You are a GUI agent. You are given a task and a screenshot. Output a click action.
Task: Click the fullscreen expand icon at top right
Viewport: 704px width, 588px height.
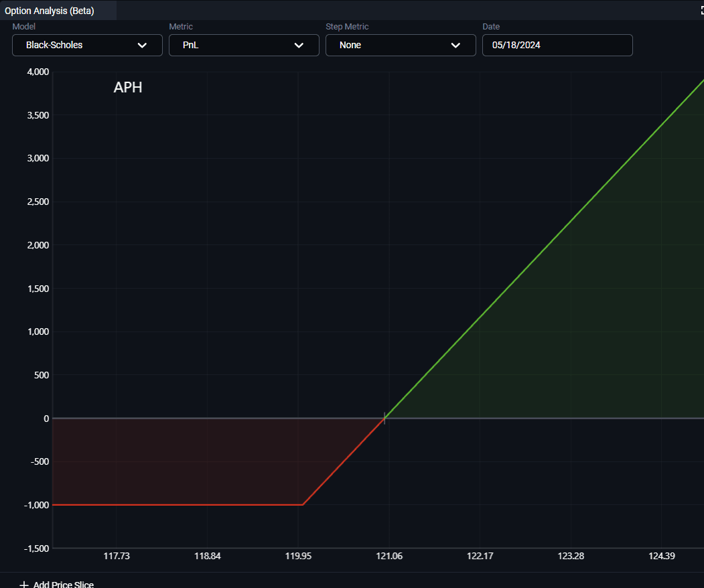pos(702,10)
